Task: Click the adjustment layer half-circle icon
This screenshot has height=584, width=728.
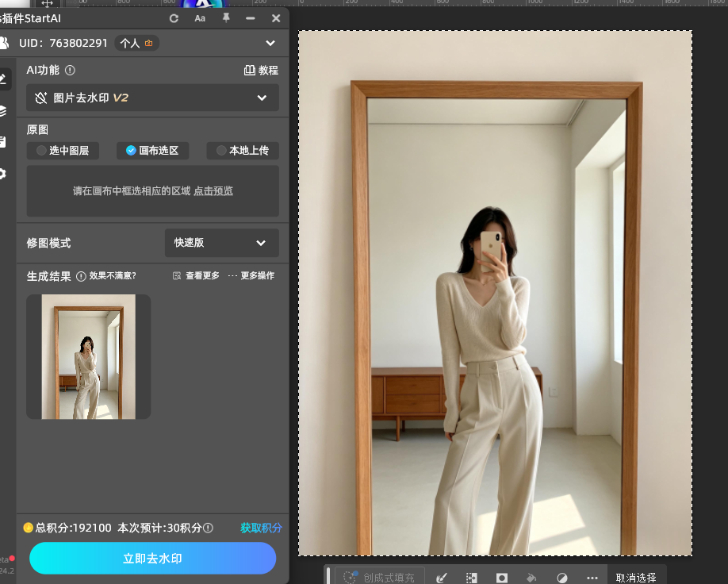Action: pos(562,578)
